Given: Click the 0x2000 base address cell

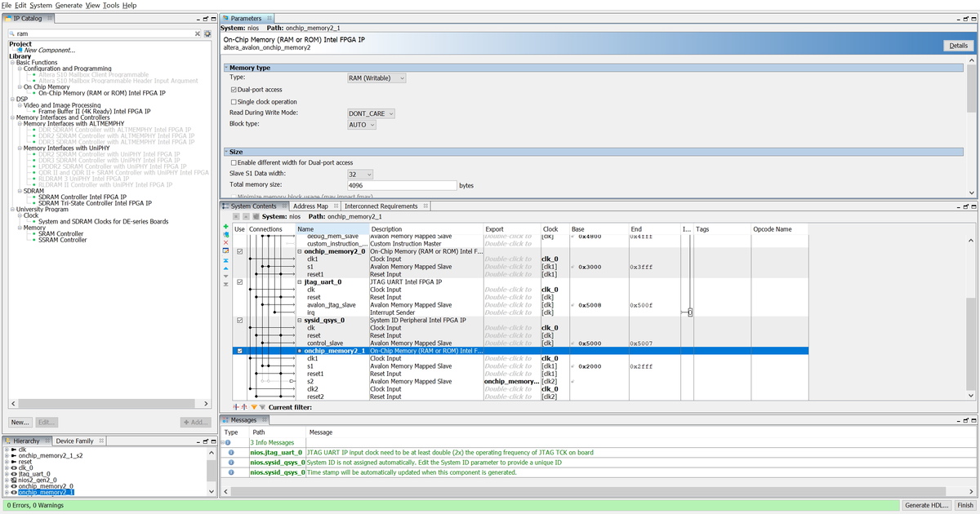Looking at the screenshot, I should tap(589, 366).
